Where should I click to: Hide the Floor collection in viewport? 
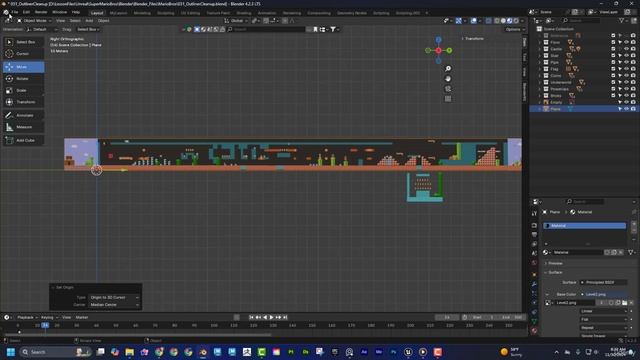627,42
